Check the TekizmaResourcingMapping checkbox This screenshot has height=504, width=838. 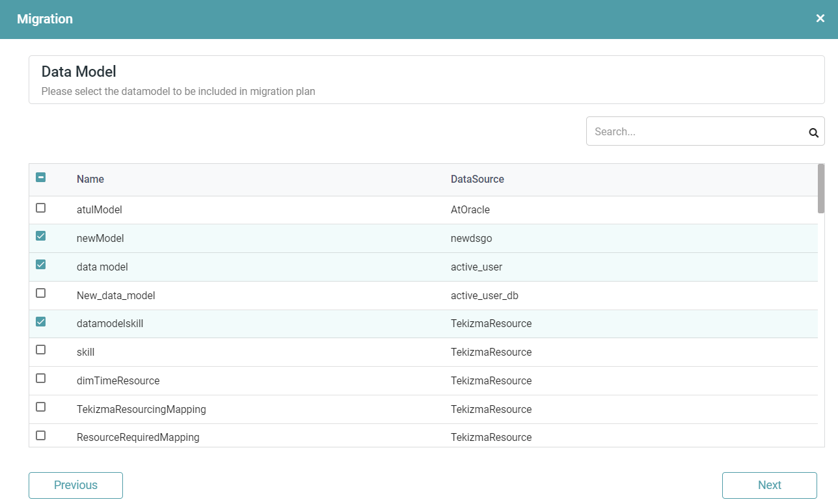[40, 407]
